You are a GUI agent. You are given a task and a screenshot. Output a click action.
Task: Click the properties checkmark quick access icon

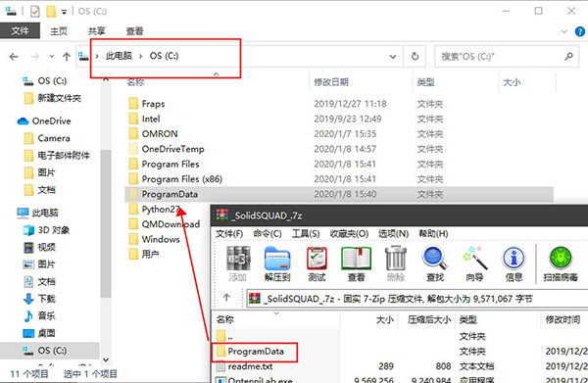(x=35, y=11)
